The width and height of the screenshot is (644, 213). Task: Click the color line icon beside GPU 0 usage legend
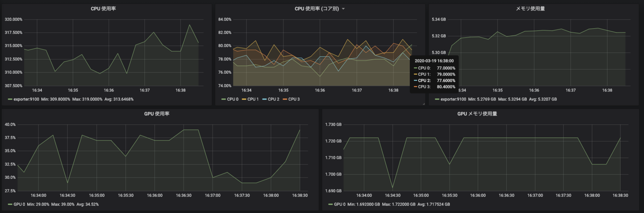pyautogui.click(x=10, y=204)
